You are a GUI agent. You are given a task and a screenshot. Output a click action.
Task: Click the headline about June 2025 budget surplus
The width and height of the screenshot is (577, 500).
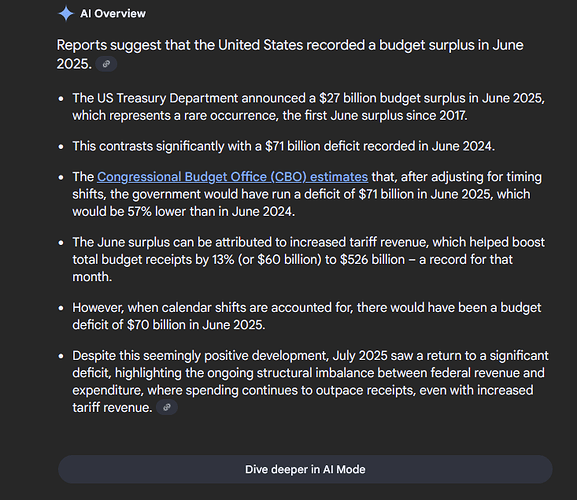290,54
